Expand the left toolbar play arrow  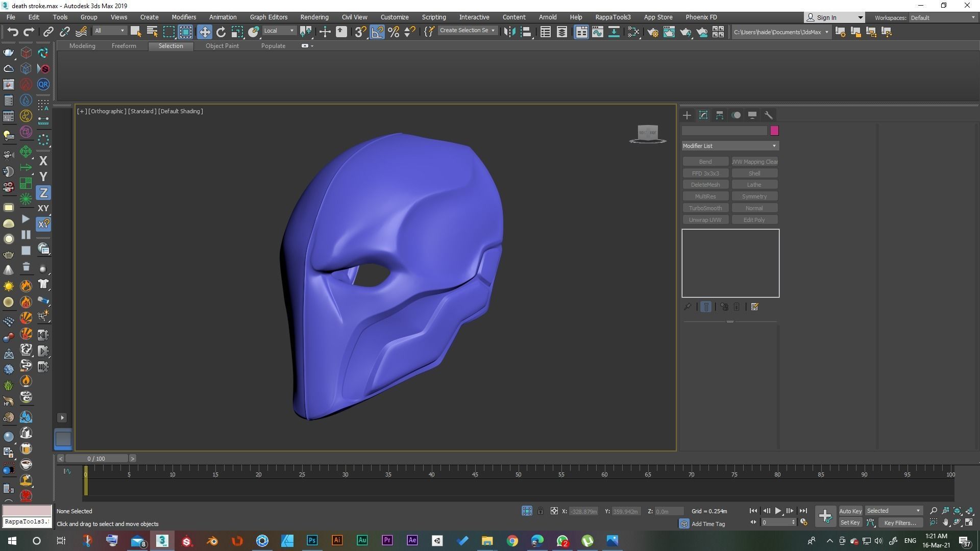pos(62,418)
